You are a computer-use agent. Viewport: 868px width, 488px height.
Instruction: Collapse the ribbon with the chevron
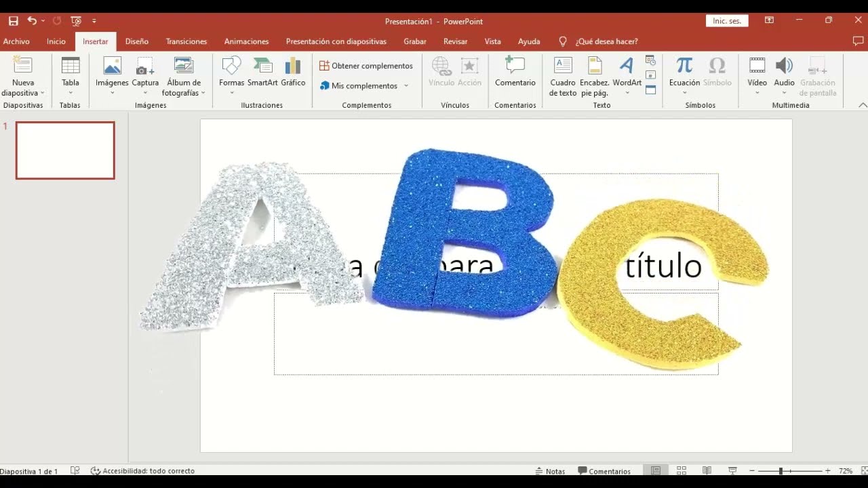click(863, 105)
